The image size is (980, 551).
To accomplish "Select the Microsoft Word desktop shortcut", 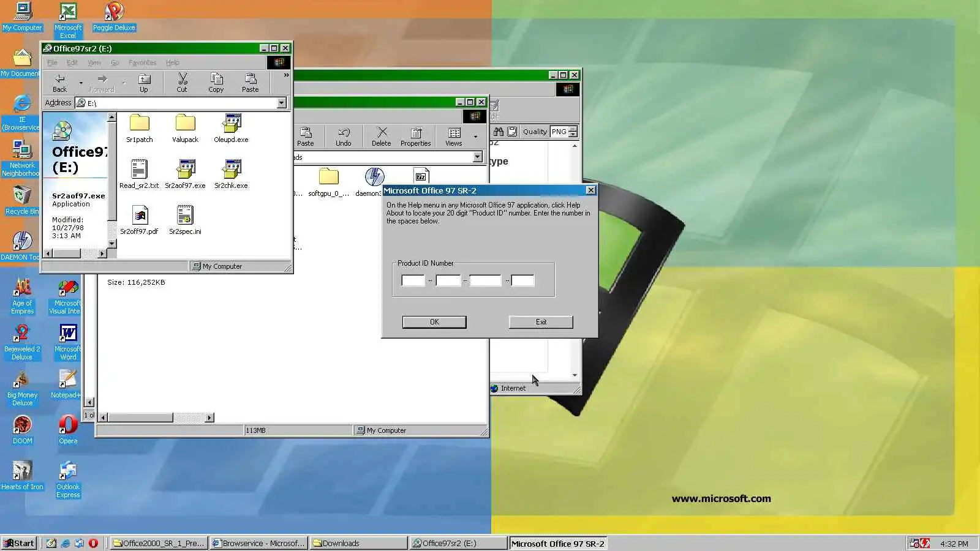I will pos(68,342).
